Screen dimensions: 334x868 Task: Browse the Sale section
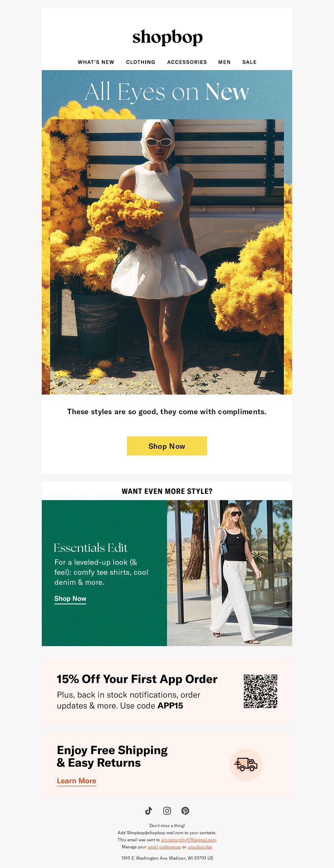pos(249,62)
